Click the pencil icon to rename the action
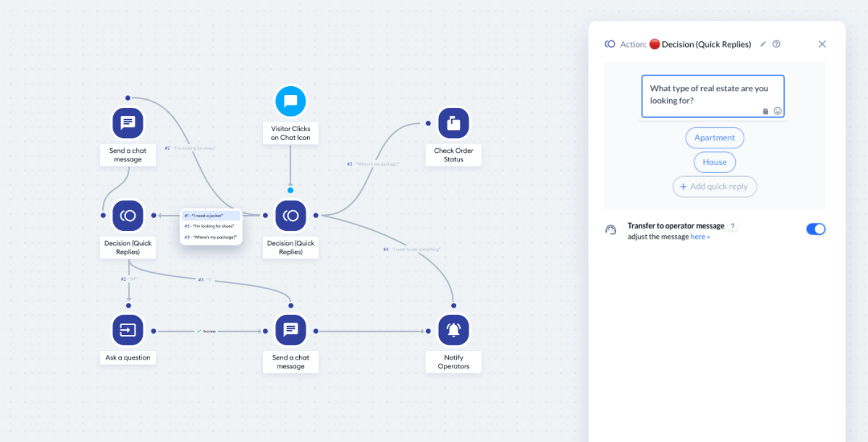This screenshot has height=442, width=868. click(x=763, y=44)
